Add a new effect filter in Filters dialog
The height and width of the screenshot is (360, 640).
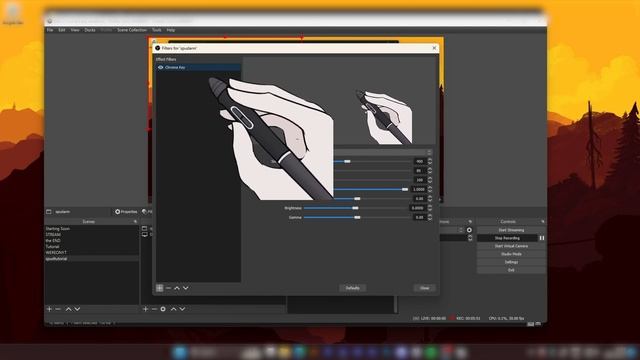[160, 288]
